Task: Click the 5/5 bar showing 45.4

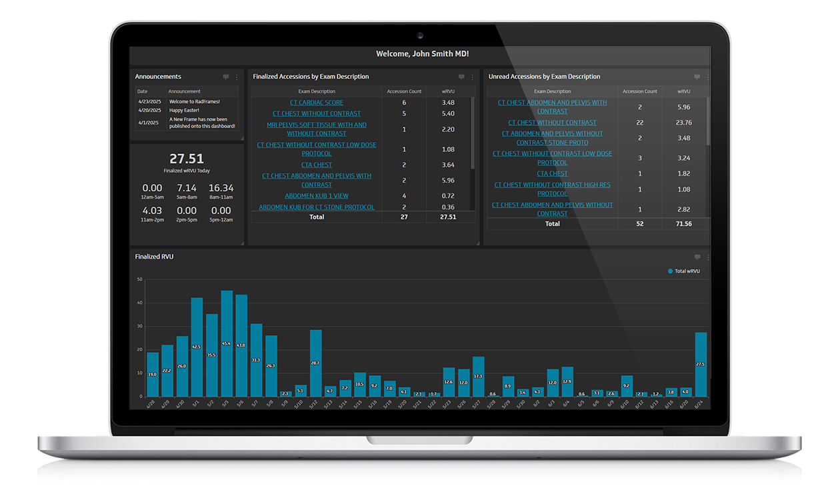Action: (x=227, y=344)
